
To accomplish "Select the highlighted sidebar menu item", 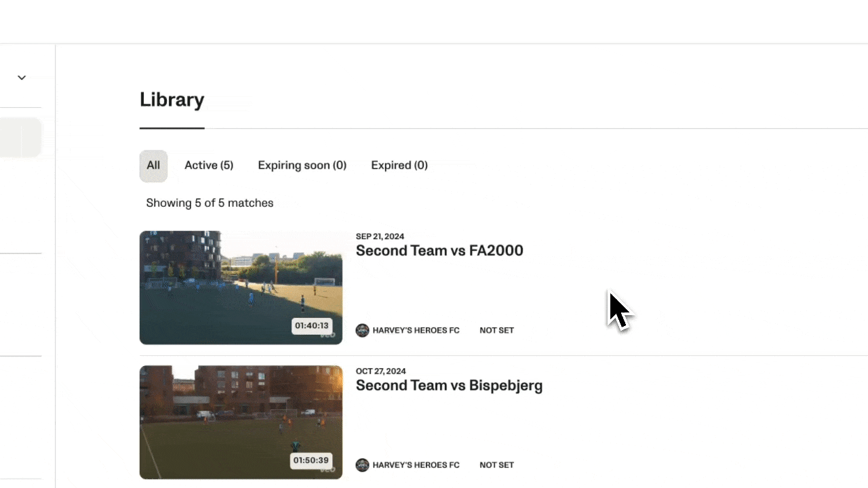I will click(x=20, y=138).
